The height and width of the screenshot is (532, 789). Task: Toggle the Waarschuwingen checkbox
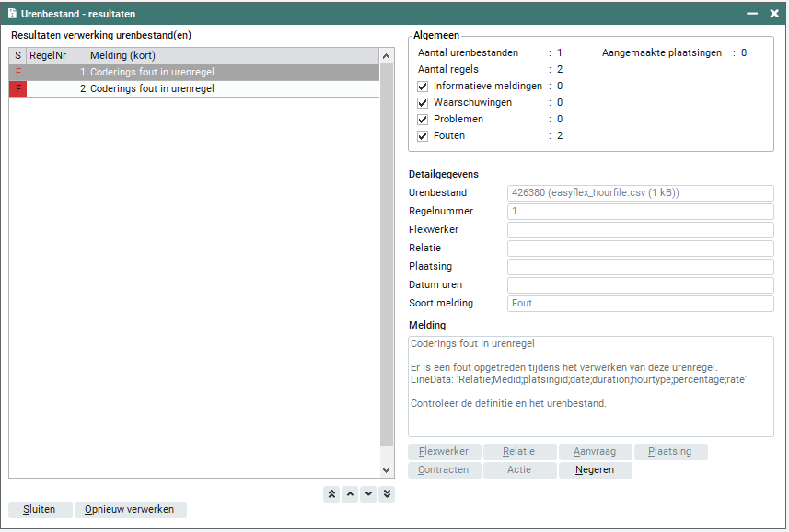(424, 103)
